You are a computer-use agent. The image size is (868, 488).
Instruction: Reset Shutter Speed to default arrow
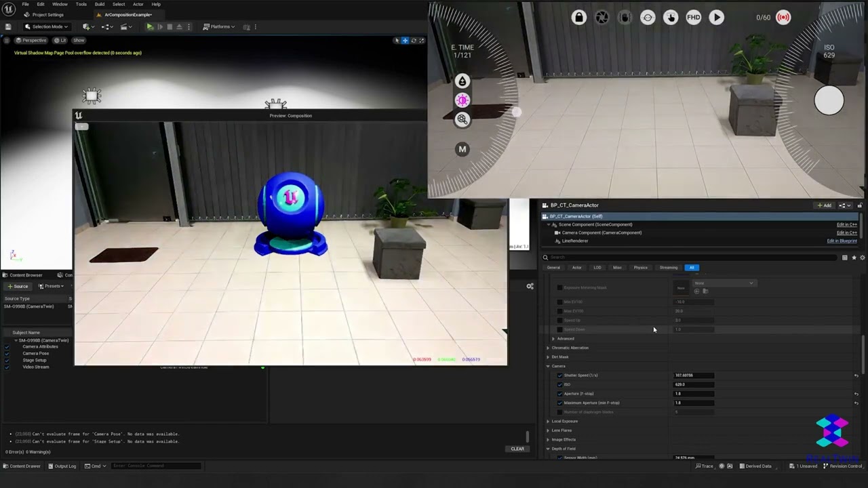click(x=856, y=375)
